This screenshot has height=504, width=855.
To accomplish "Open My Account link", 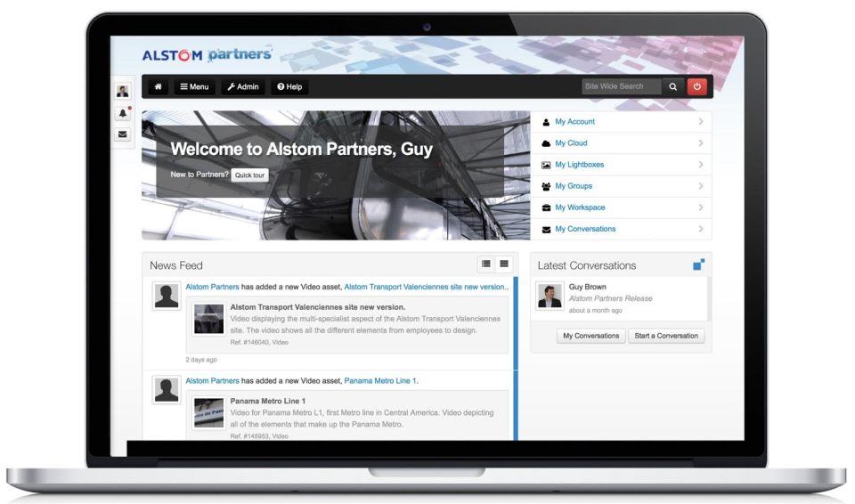I will [x=574, y=122].
